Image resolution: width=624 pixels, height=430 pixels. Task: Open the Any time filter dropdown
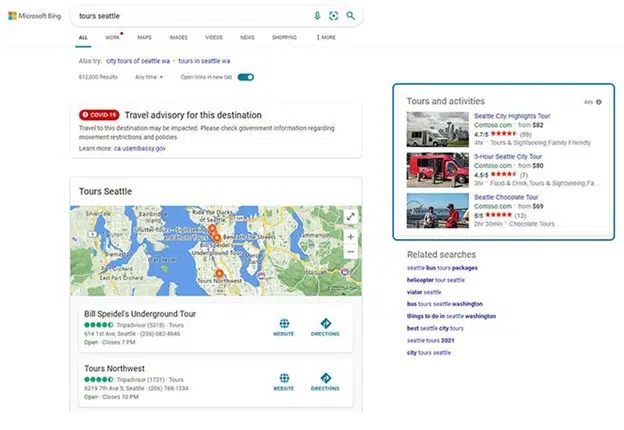pos(149,77)
